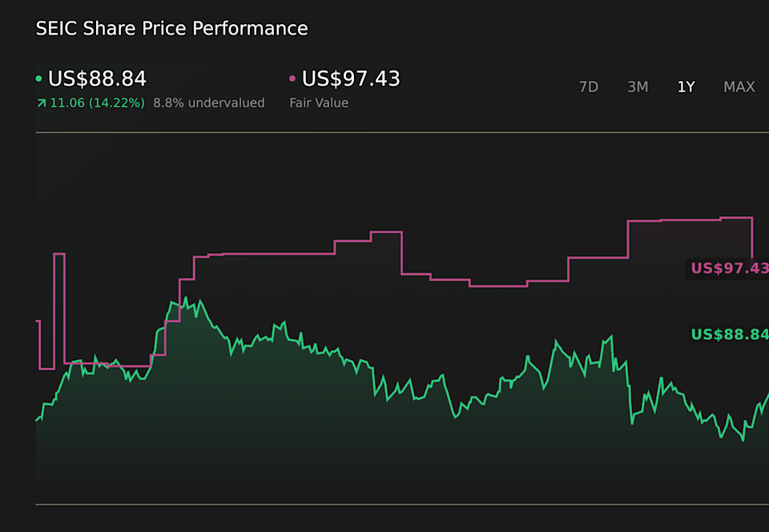The height and width of the screenshot is (532, 769).
Task: Click the US$88.84 axis label on chart
Action: tap(728, 334)
